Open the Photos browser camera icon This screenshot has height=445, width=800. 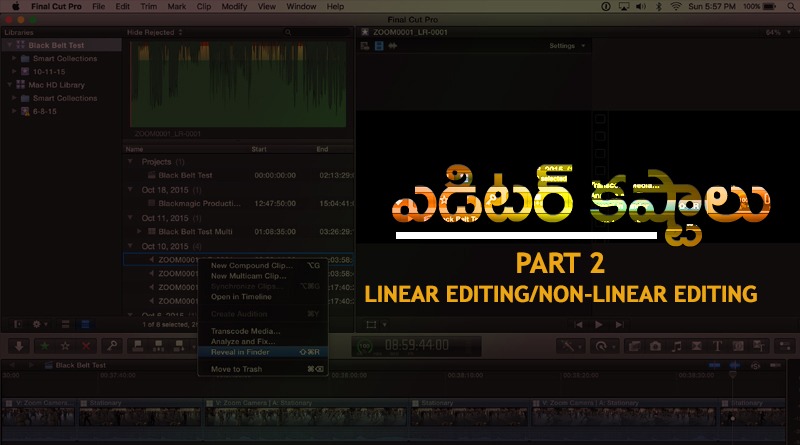point(653,345)
